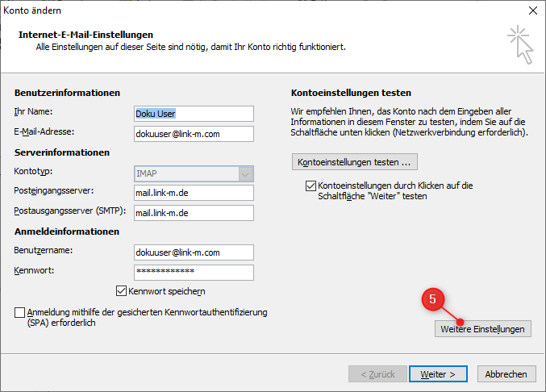Click the Konto ändern title bar
Screen dimensions: 546x392
pyautogui.click(x=242, y=10)
